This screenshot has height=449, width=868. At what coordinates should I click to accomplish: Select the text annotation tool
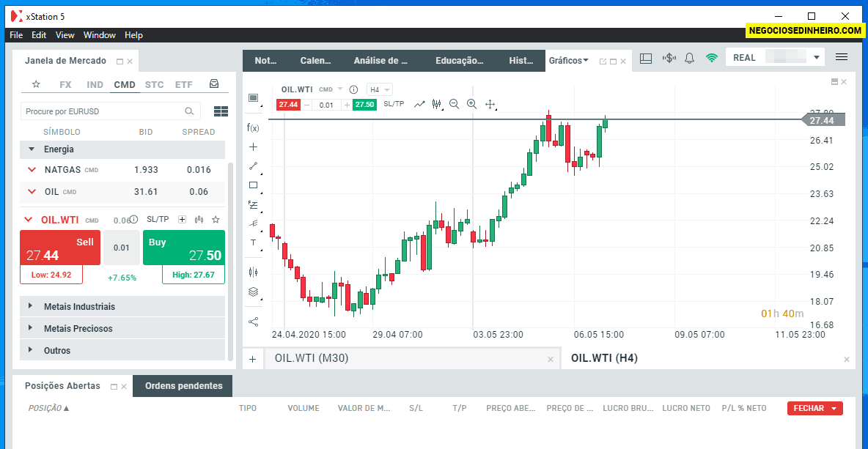253,242
